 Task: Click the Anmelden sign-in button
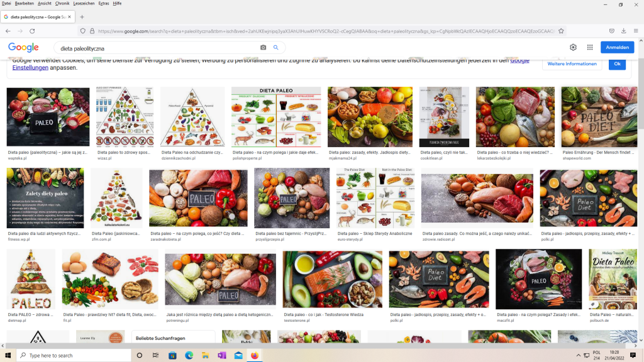[x=617, y=48]
